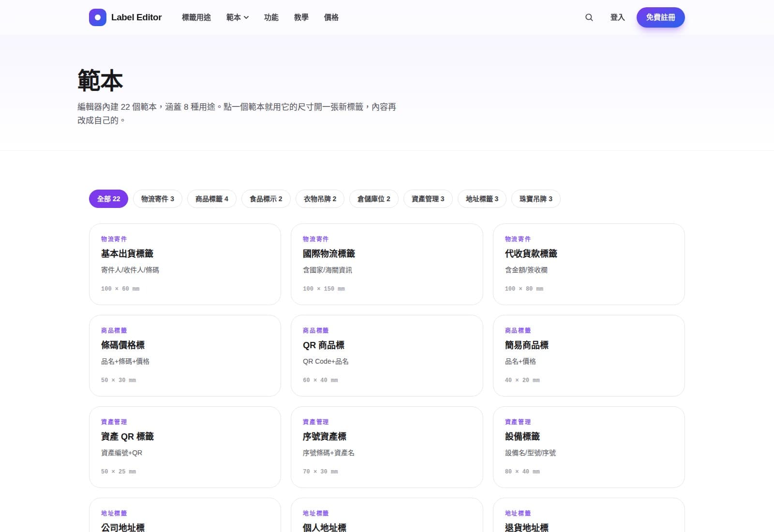Screen dimensions: 774x532
Task: Click the 序號條碼+資產名 description
Action: [328, 453]
